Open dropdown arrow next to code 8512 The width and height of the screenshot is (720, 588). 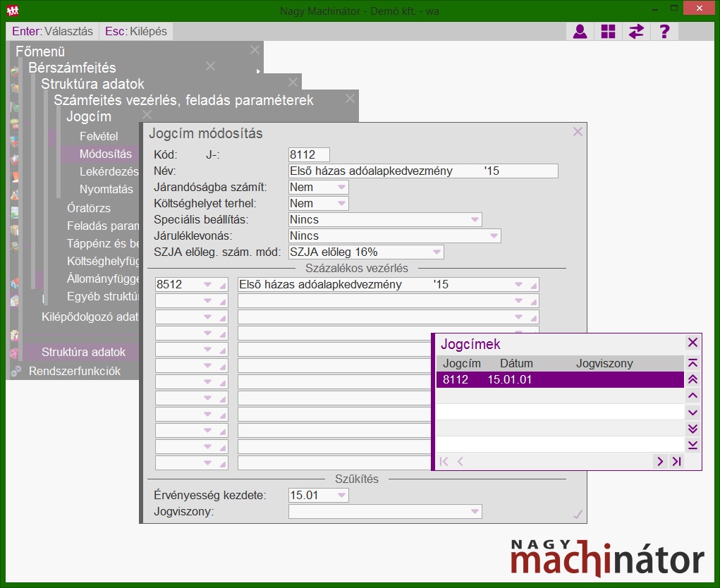207,285
